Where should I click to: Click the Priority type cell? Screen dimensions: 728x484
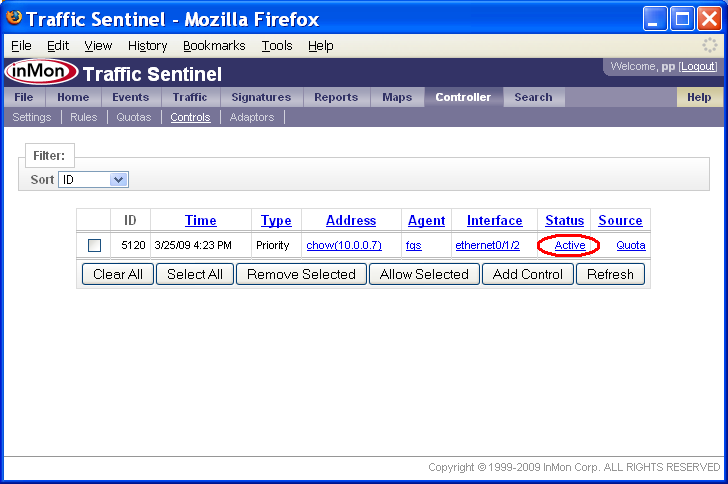(x=273, y=245)
